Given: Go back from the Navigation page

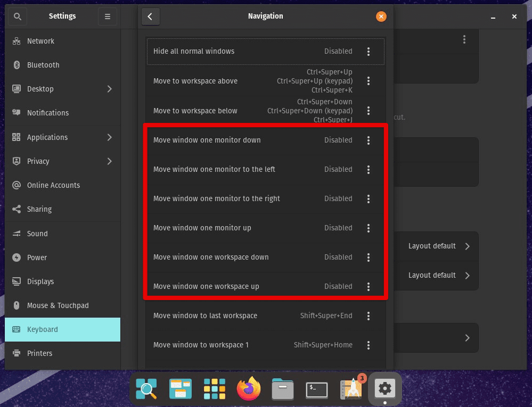Looking at the screenshot, I should (x=150, y=16).
